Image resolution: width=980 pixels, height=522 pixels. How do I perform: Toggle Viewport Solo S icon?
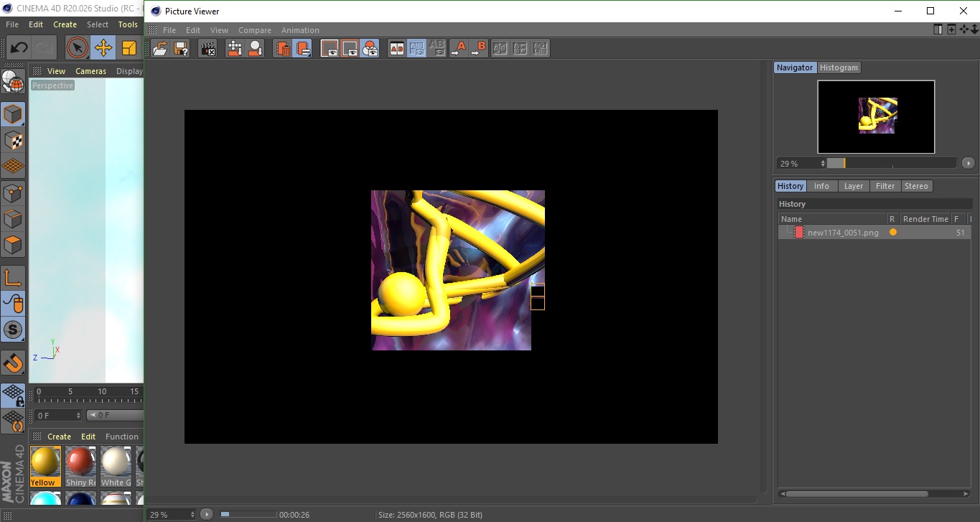tap(13, 330)
